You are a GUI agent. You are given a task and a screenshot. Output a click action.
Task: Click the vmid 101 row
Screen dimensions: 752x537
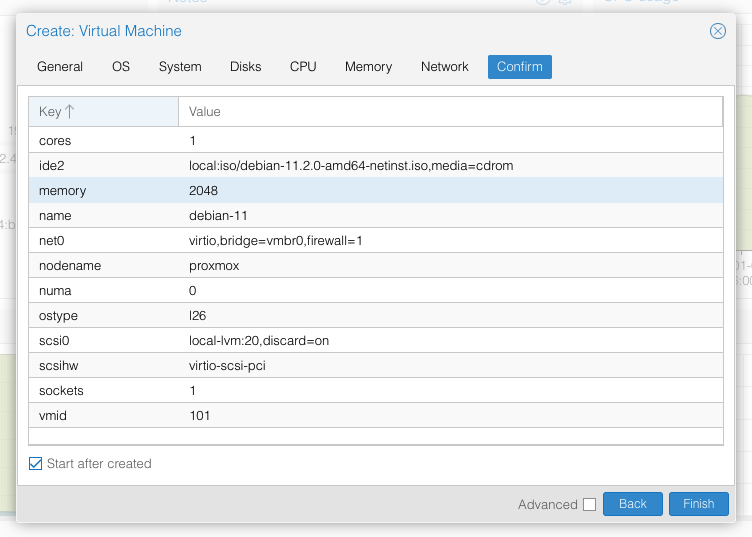pyautogui.click(x=375, y=416)
